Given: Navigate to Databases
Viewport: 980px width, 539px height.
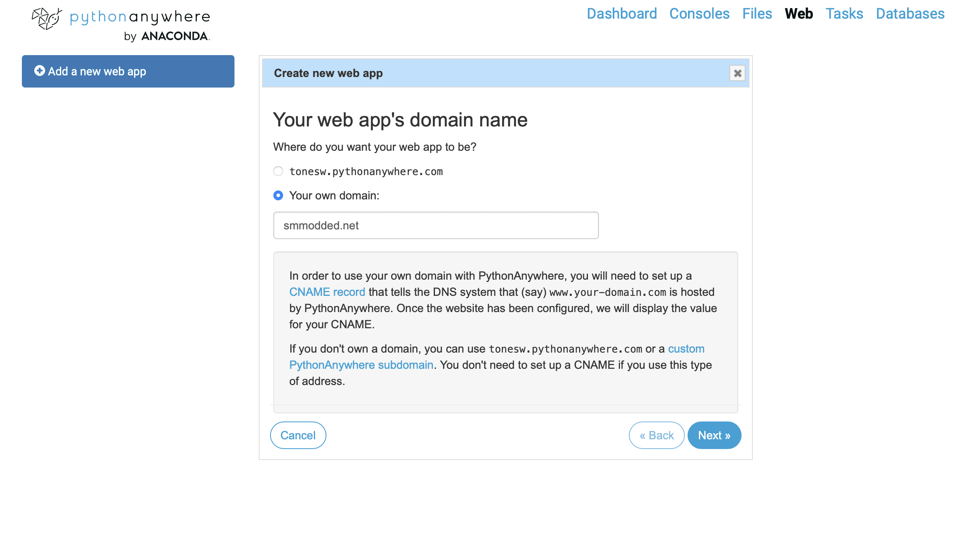Looking at the screenshot, I should pyautogui.click(x=910, y=14).
